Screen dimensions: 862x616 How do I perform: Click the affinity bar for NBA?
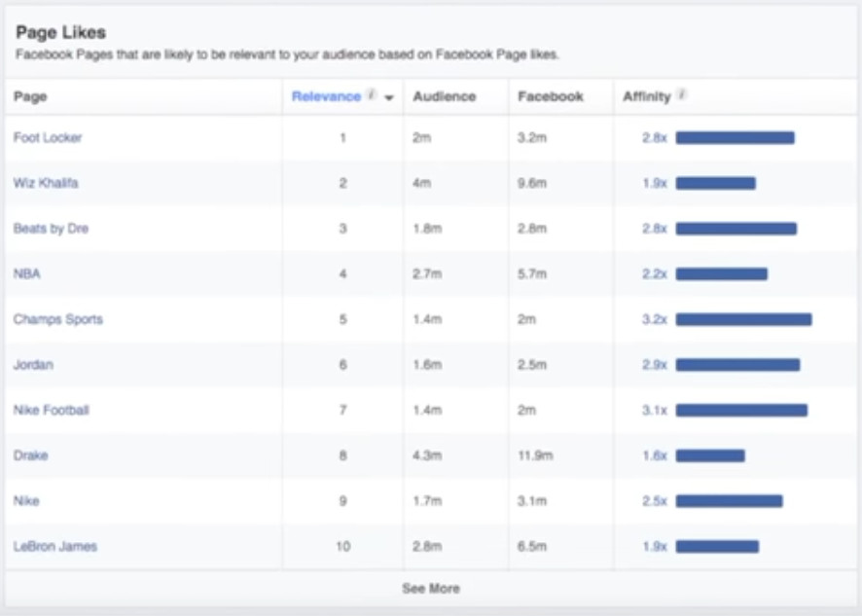(x=722, y=273)
